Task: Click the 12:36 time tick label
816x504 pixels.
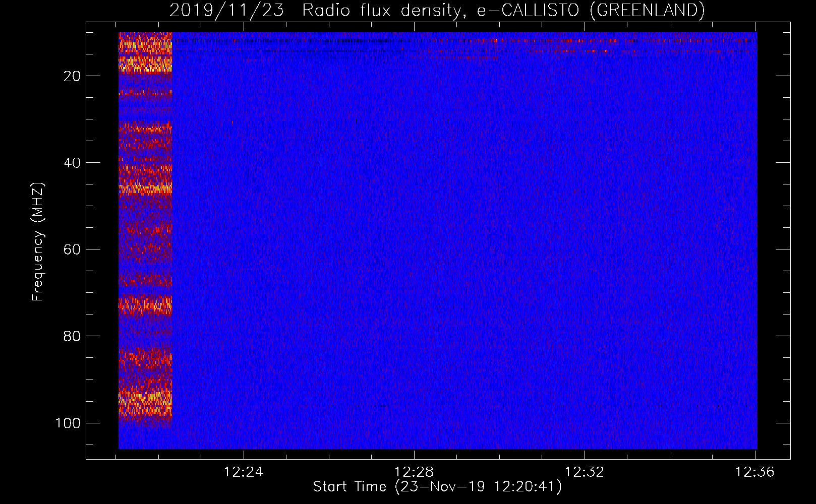Action: pos(754,472)
